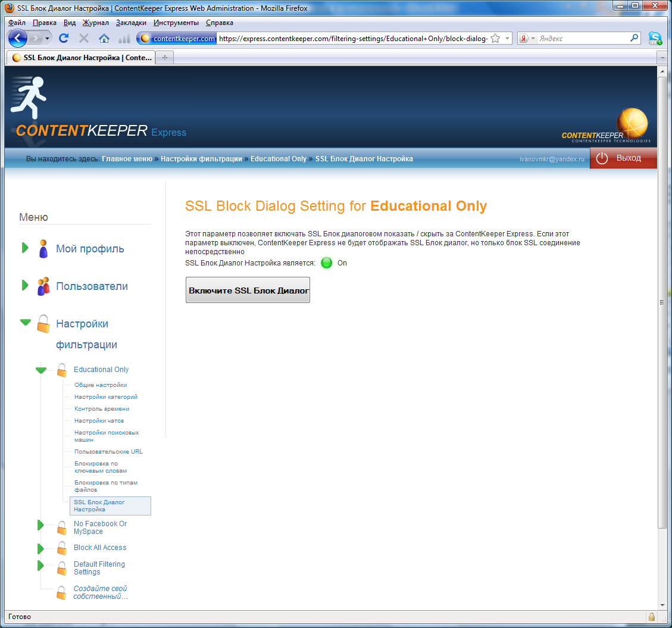The image size is (672, 628).
Task: Click the Включите SSL Блок Диалог button
Action: [248, 290]
